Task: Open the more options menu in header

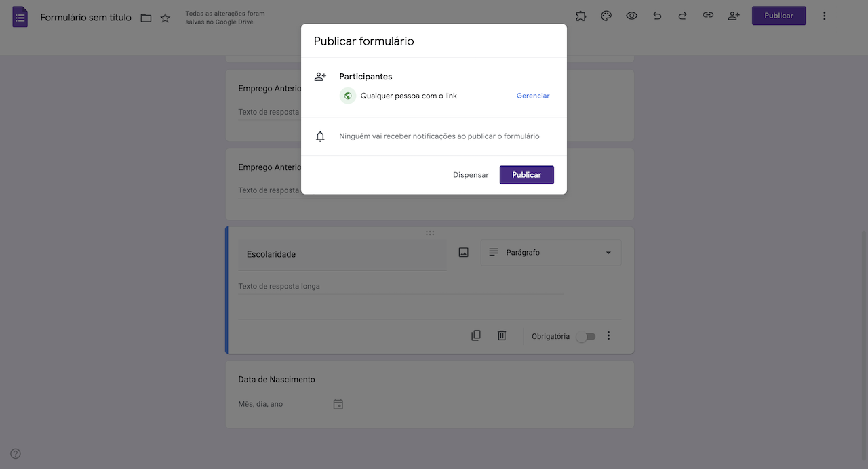Action: 824,16
